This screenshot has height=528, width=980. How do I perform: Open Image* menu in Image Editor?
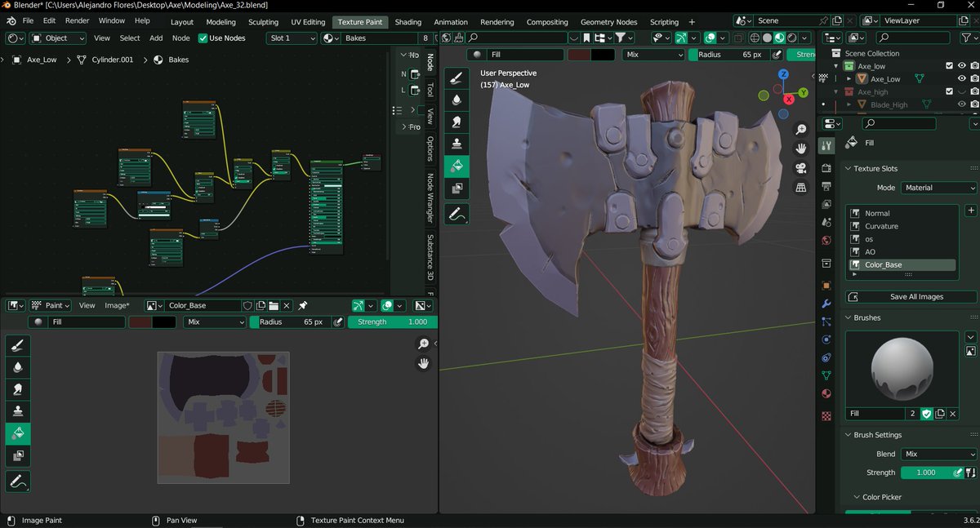pyautogui.click(x=117, y=305)
